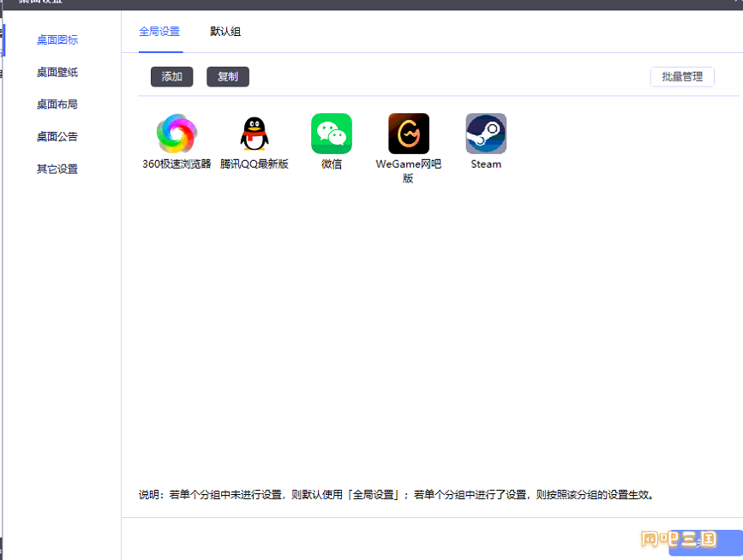Select the WeGame网吧版 icon
743x560 pixels.
pos(409,134)
